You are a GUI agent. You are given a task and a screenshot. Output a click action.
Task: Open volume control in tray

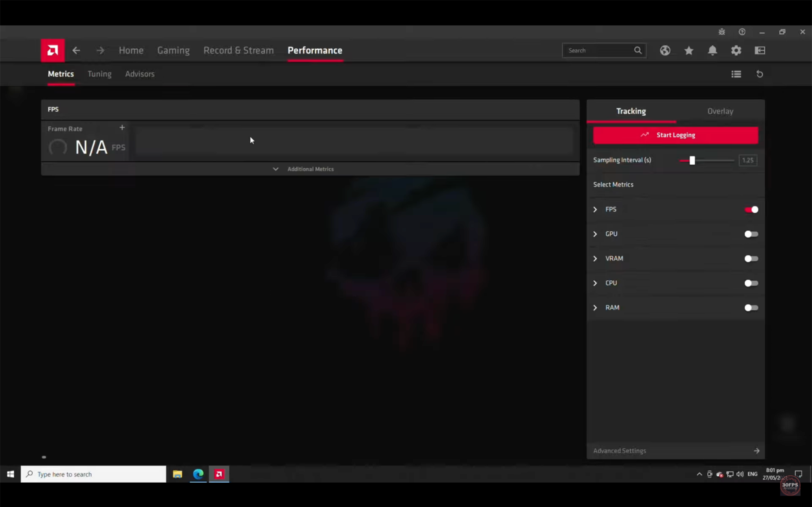coord(740,474)
